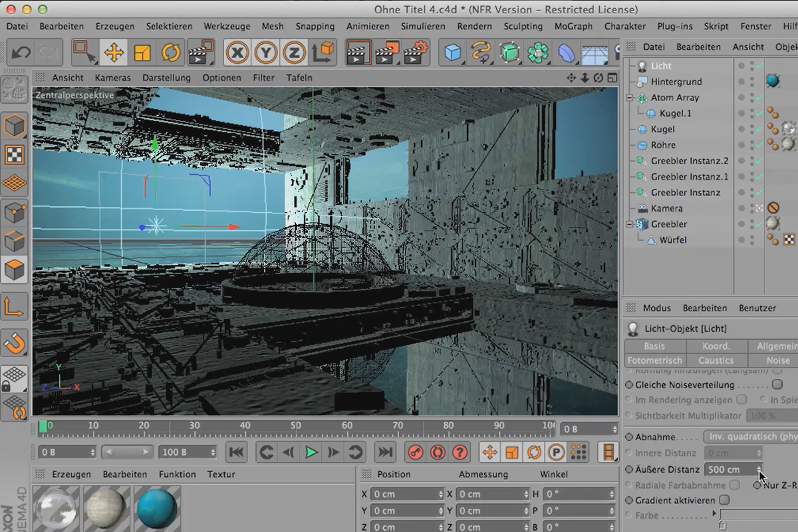Select the Move tool in toolbar
This screenshot has width=798, height=532.
point(114,53)
